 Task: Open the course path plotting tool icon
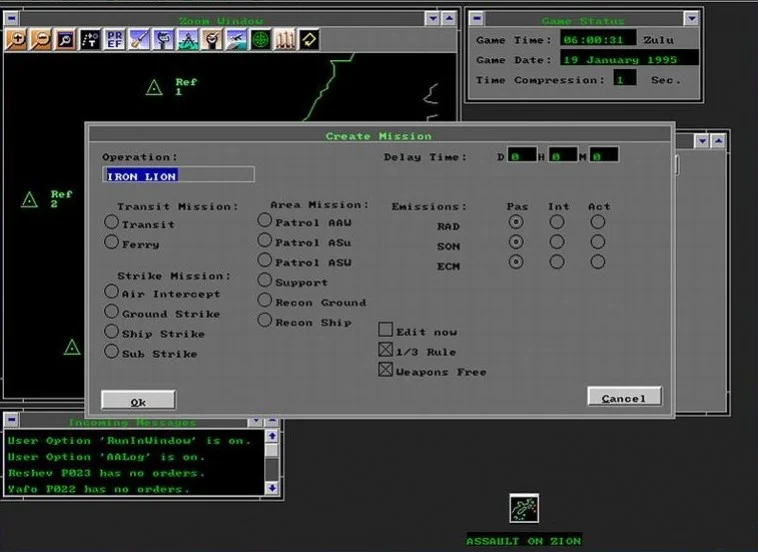click(90, 39)
